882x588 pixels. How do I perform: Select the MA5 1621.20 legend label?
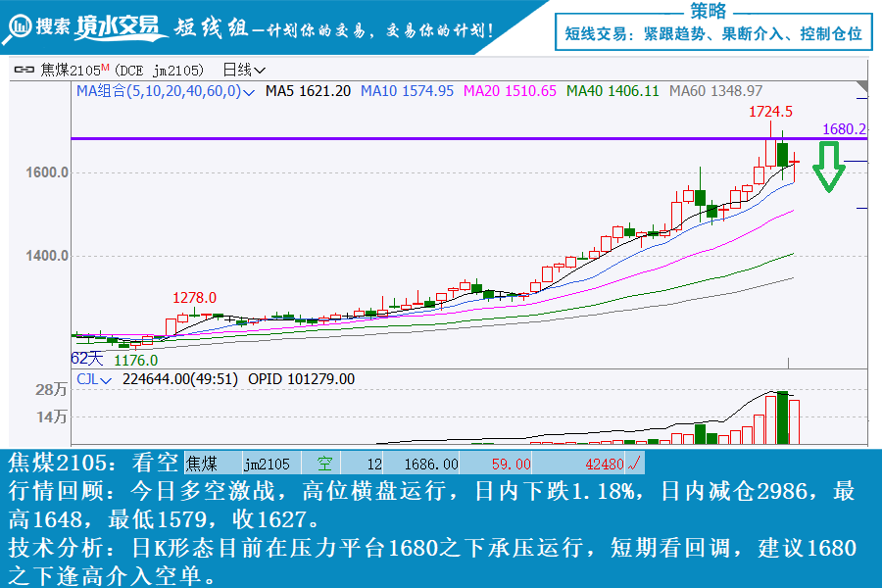click(x=308, y=91)
